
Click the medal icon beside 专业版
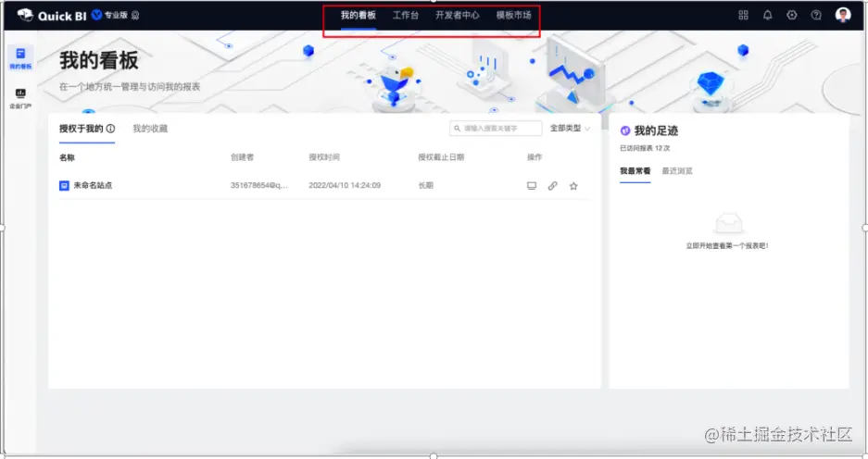click(135, 16)
